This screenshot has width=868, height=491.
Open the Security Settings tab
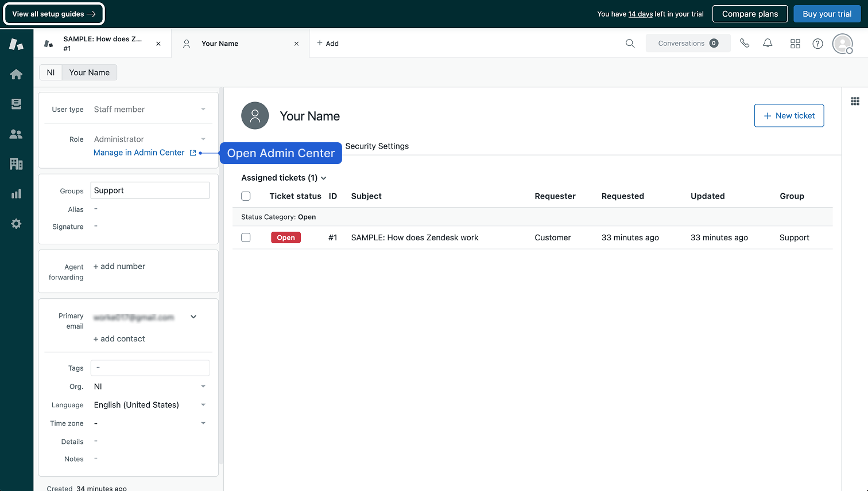coord(377,146)
